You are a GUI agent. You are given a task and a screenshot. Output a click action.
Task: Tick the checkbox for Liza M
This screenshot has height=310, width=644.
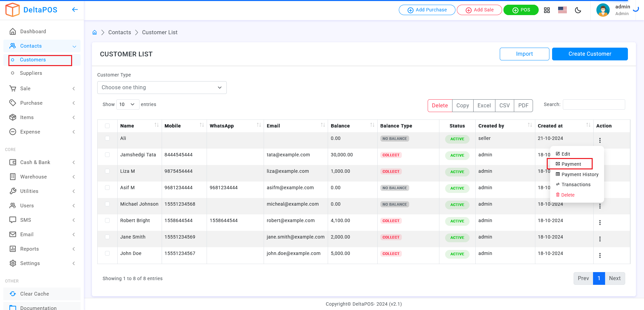point(107,171)
